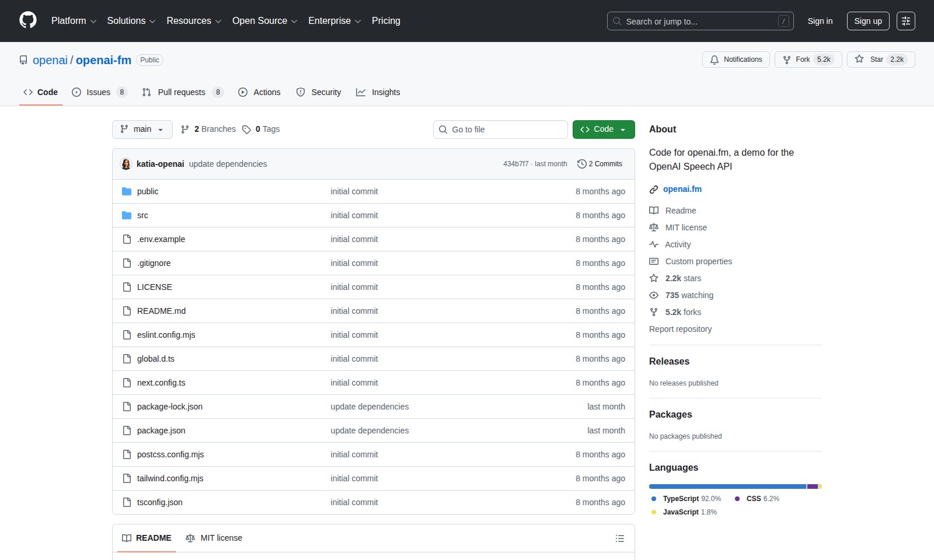This screenshot has width=934, height=560.
Task: Expand the Open Source menu
Action: pos(265,21)
